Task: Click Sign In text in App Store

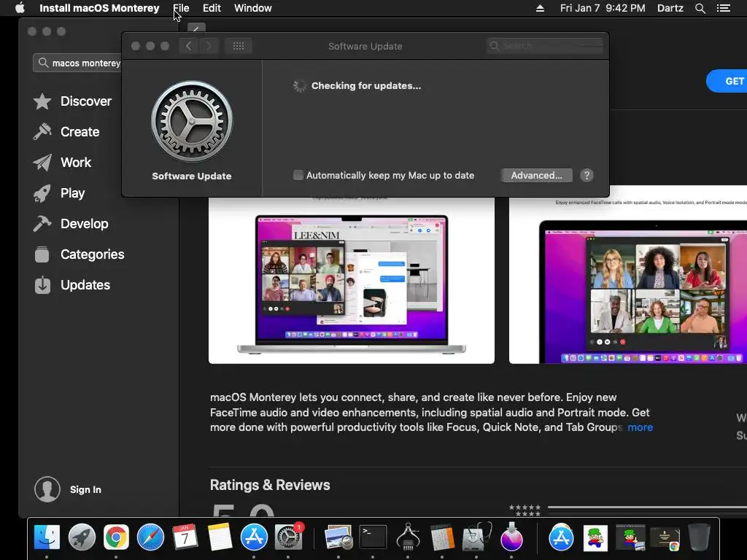Action: (x=85, y=489)
